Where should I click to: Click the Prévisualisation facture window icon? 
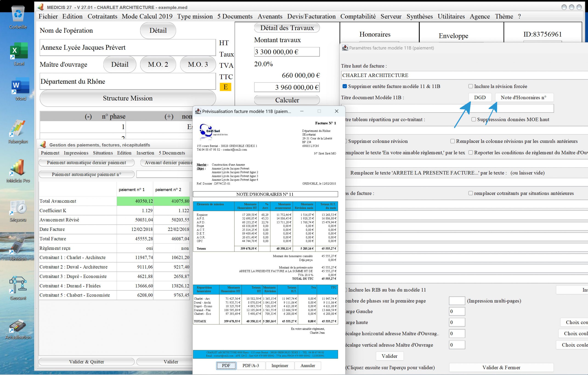point(198,111)
